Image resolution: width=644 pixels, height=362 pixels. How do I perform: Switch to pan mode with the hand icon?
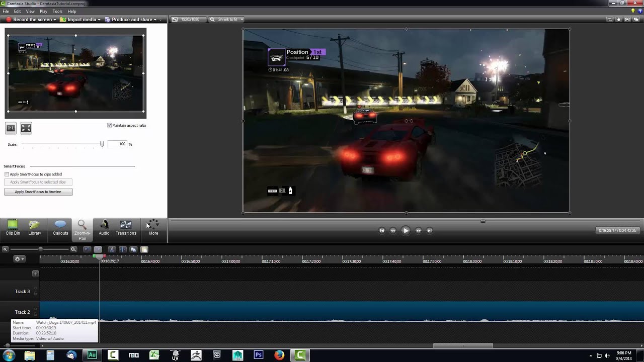[619, 20]
